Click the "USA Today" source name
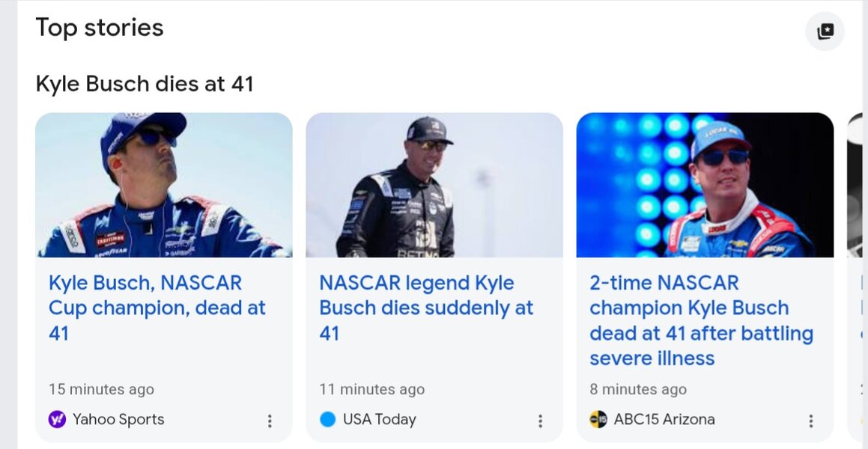Screen dimensions: 868x449 pyautogui.click(x=380, y=420)
